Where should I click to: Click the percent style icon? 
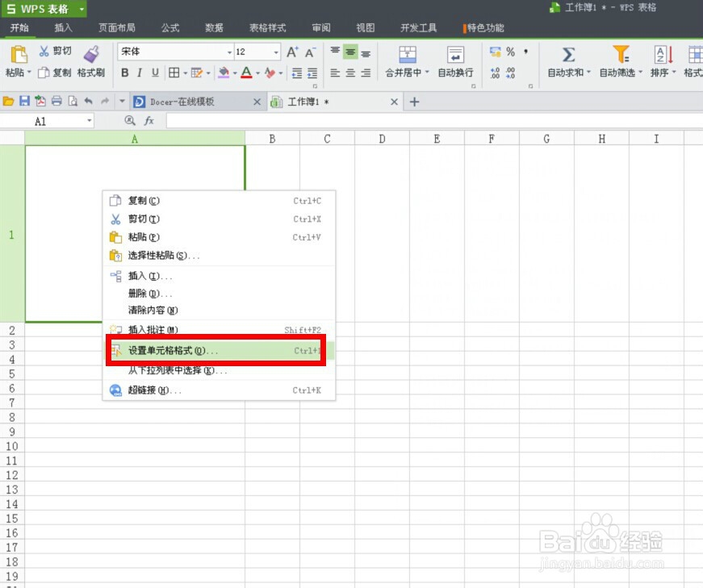[x=510, y=52]
